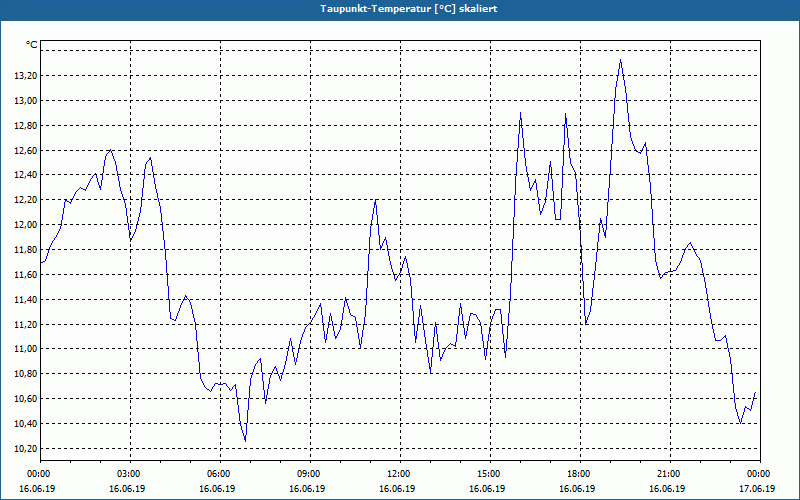Click the 09:00 time axis label
Screen dimensions: 800x500
(310, 474)
